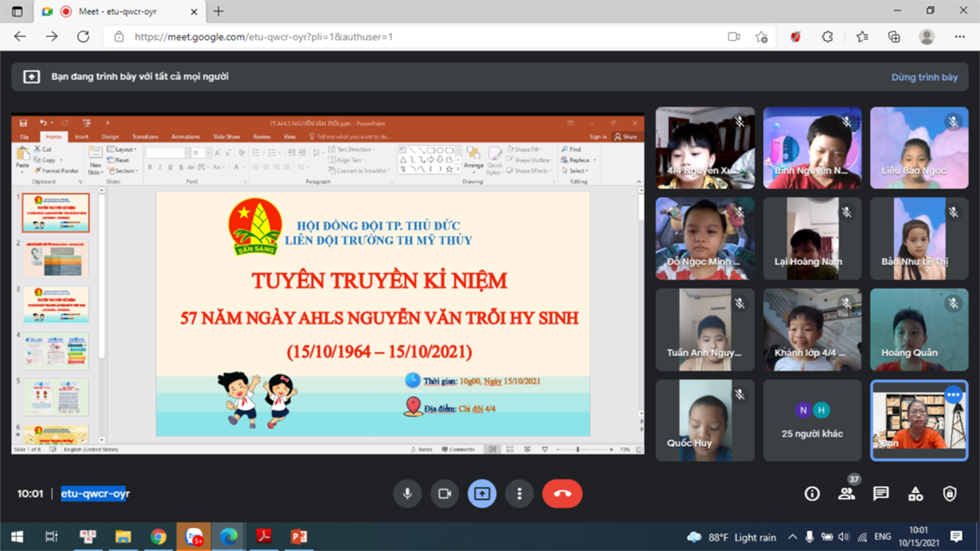Viewport: 980px width, 551px height.
Task: Switch to PowerPoint Transitions tab
Action: (145, 136)
